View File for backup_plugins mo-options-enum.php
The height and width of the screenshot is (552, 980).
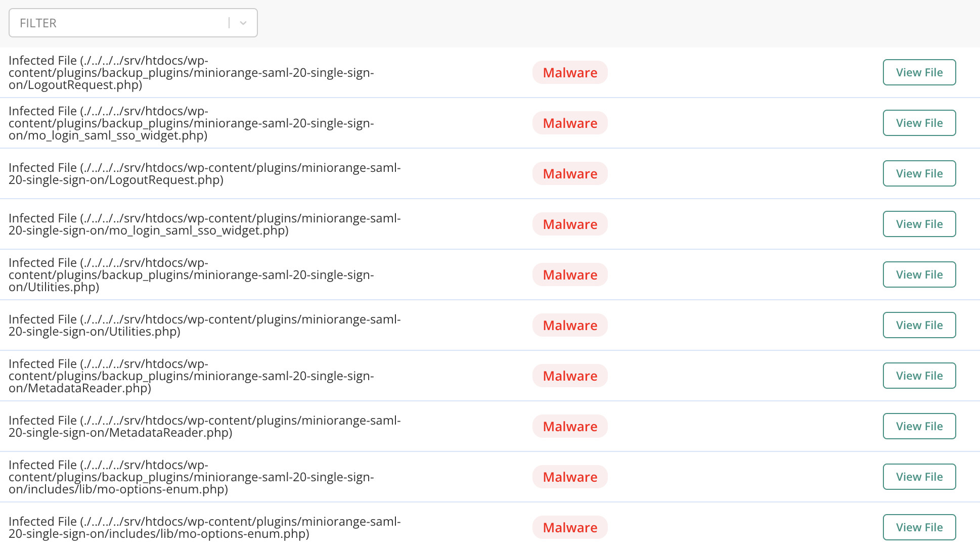click(x=919, y=477)
